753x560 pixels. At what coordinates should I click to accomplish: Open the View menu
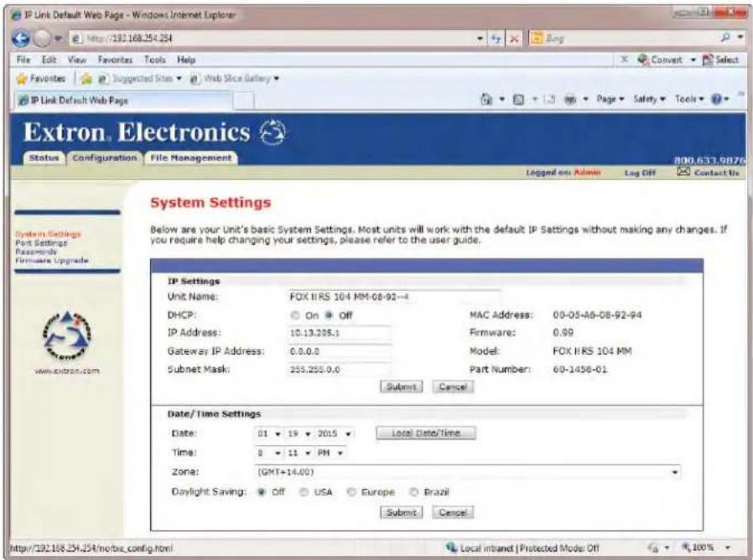[77, 60]
